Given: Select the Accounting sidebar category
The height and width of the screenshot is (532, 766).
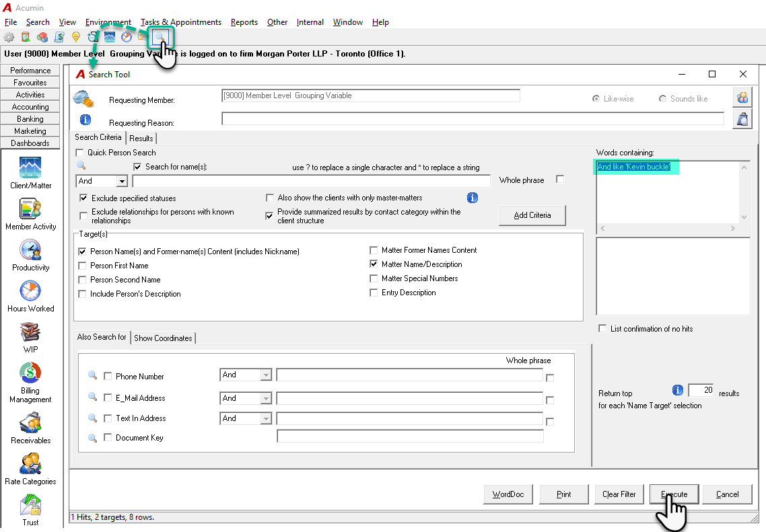Looking at the screenshot, I should click(x=30, y=107).
